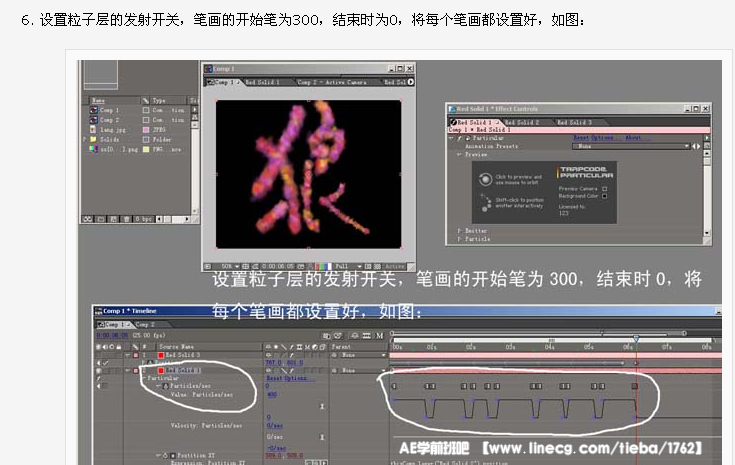Click the M motion blur button in the Timeline
The width and height of the screenshot is (735, 465).
point(380,336)
